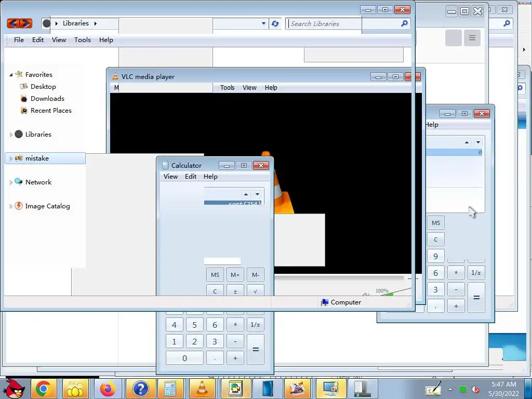Open the Angry Birds Start button
The width and height of the screenshot is (532, 399).
click(x=13, y=389)
